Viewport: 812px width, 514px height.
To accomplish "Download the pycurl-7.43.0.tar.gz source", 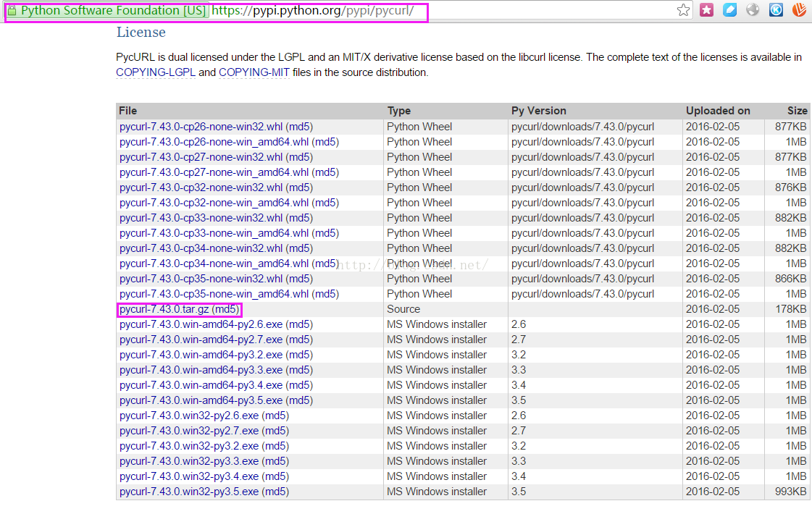I will point(164,309).
